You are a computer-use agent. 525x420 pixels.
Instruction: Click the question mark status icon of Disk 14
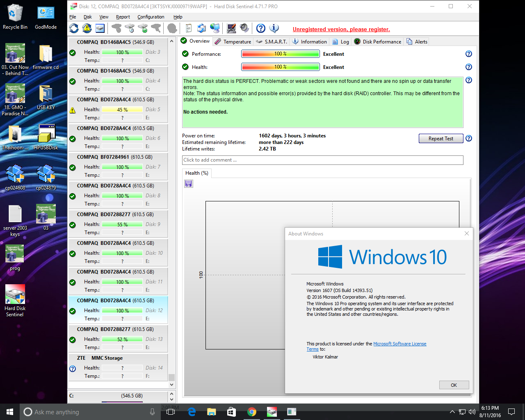coord(73,368)
